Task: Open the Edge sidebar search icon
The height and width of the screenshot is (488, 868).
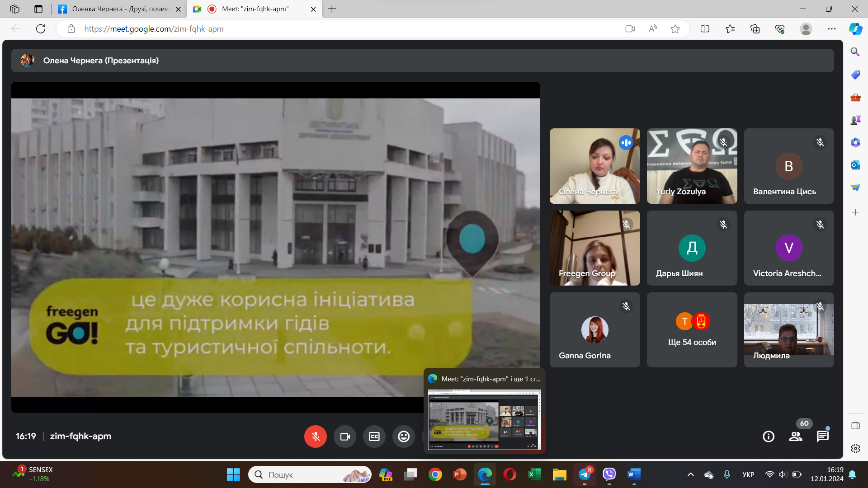Action: pyautogui.click(x=855, y=52)
